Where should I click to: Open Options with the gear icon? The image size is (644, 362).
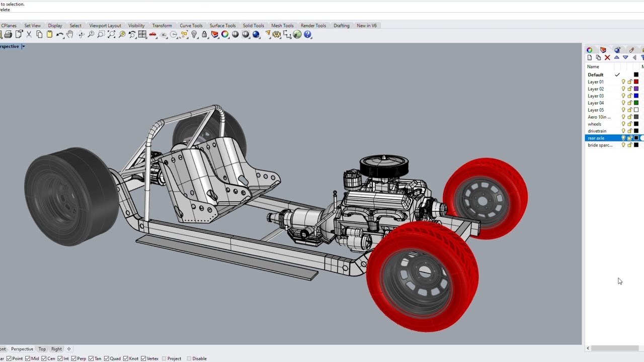point(277,34)
